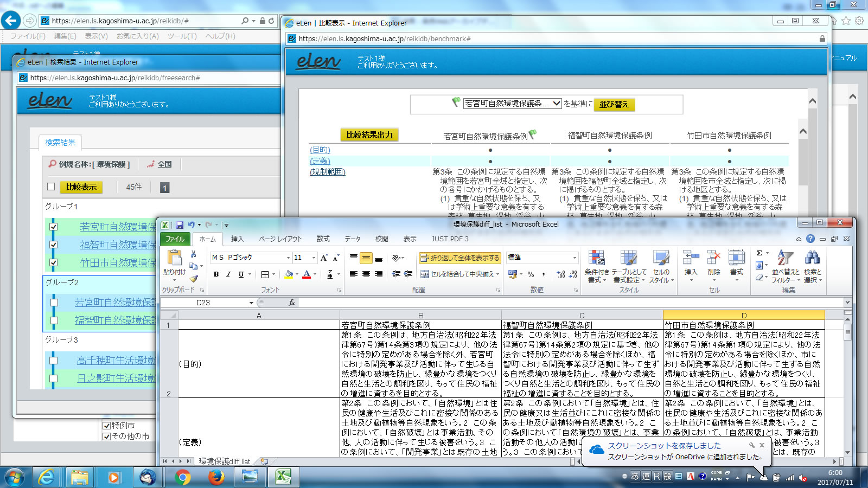Toggle the 特例市 checkbox
Screen dimensions: 868x488
107,426
